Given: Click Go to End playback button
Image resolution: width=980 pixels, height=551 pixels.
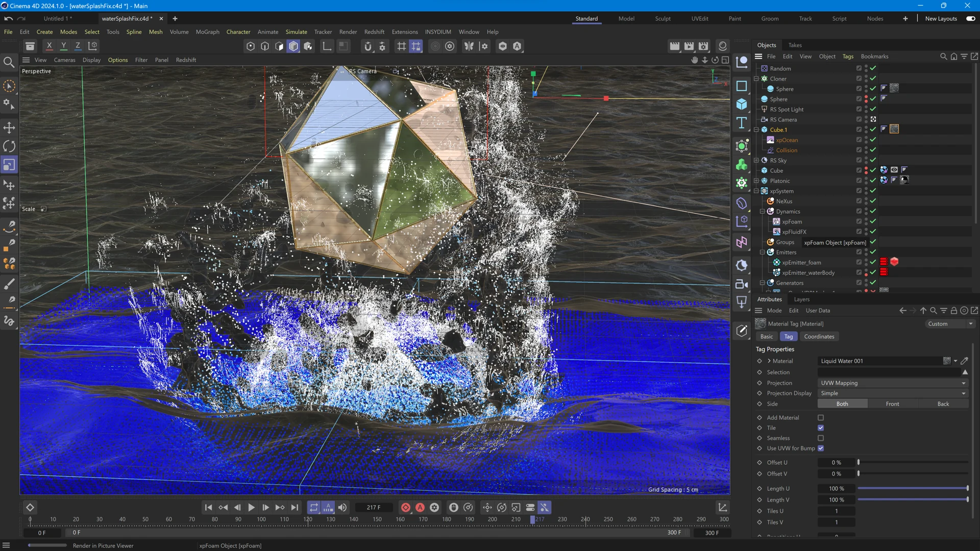Looking at the screenshot, I should (295, 508).
